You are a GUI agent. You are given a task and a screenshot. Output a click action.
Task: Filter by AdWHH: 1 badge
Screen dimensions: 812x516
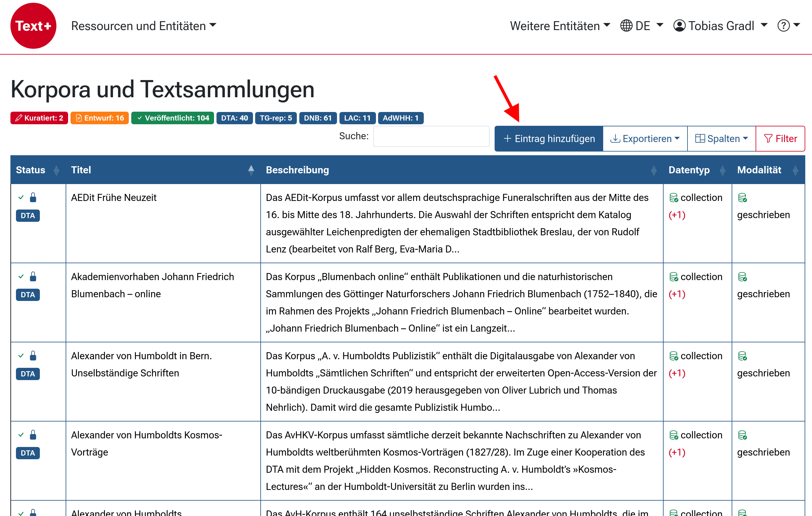pyautogui.click(x=400, y=118)
